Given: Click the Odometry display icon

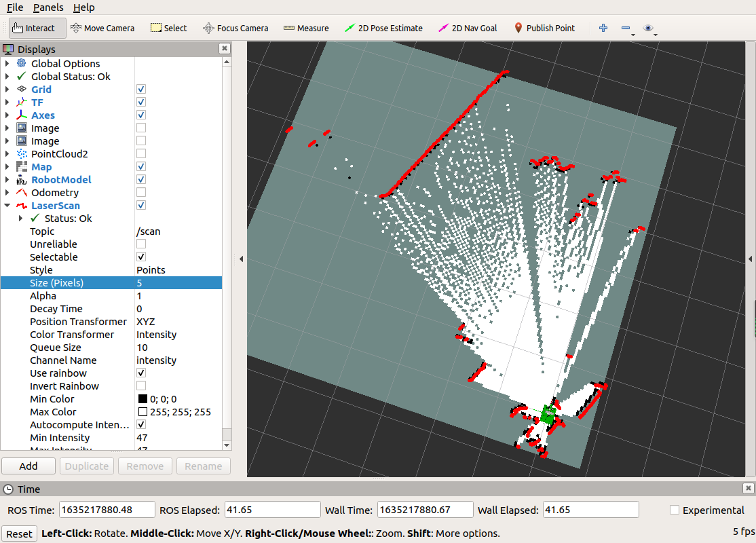Looking at the screenshot, I should click(22, 192).
